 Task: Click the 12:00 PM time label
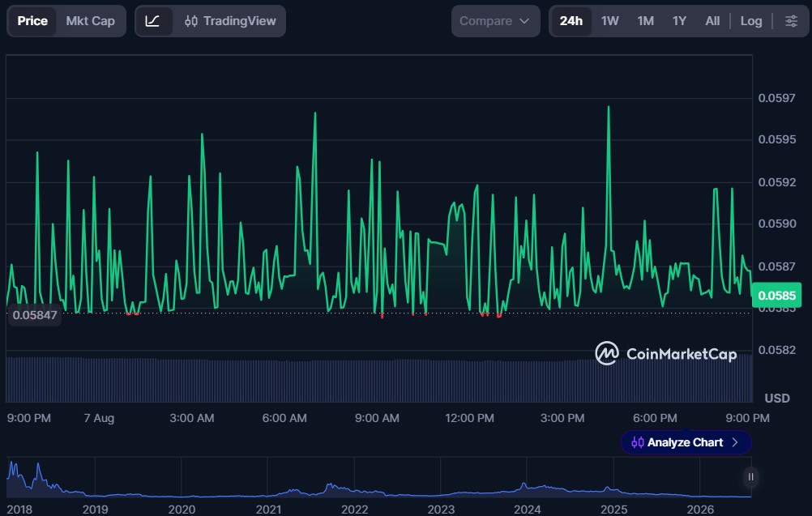click(x=470, y=418)
